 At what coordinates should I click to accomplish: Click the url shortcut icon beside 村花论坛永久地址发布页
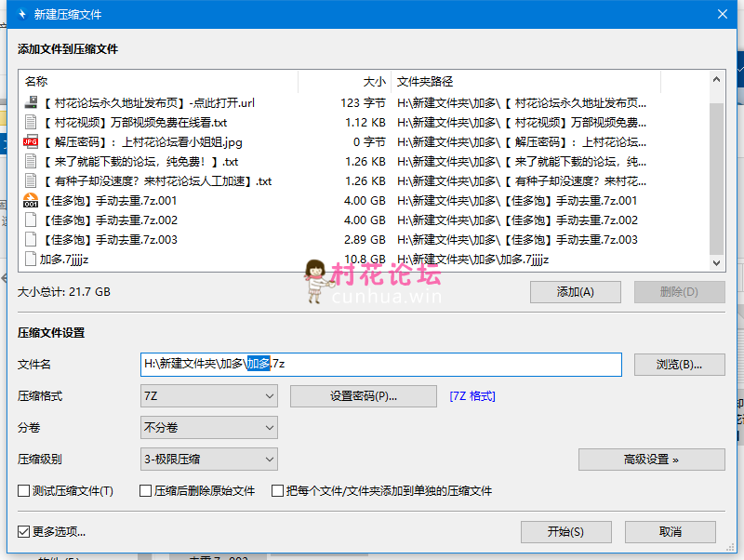31,102
